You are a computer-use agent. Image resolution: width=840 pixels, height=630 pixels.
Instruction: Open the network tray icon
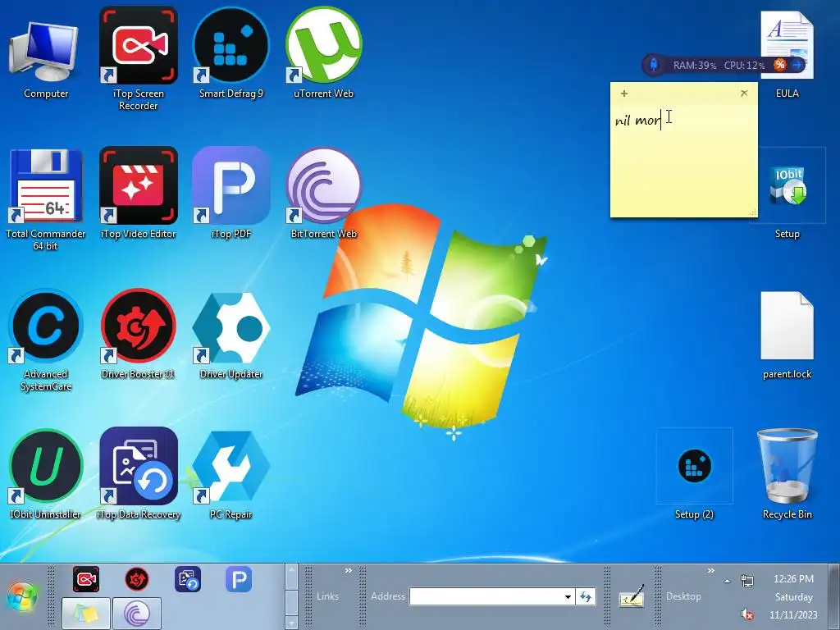pyautogui.click(x=746, y=580)
